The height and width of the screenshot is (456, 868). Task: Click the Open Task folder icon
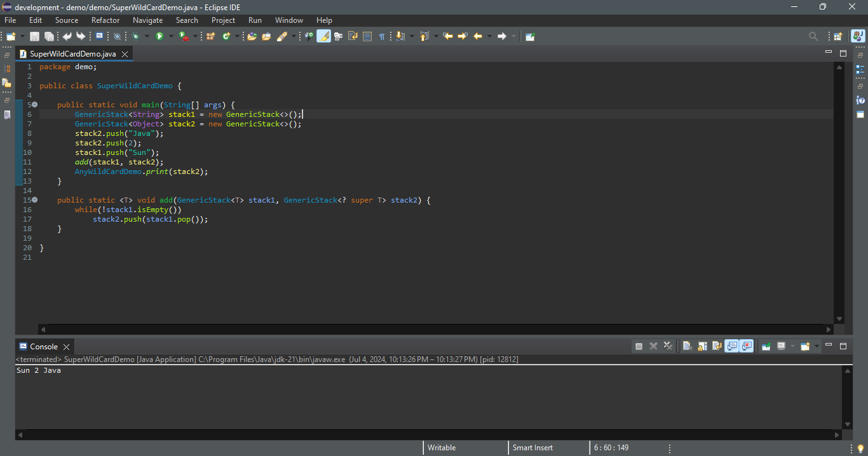click(x=266, y=36)
